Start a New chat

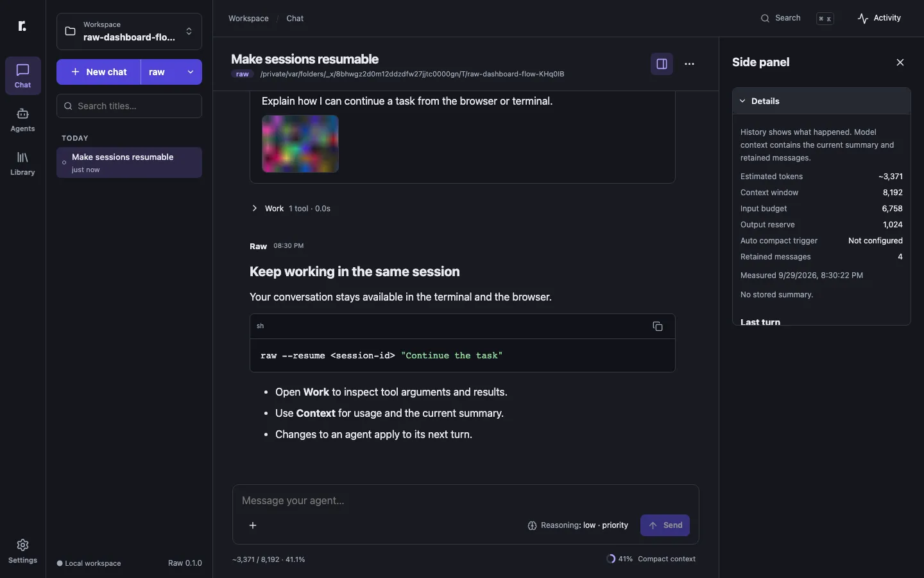[x=99, y=72]
